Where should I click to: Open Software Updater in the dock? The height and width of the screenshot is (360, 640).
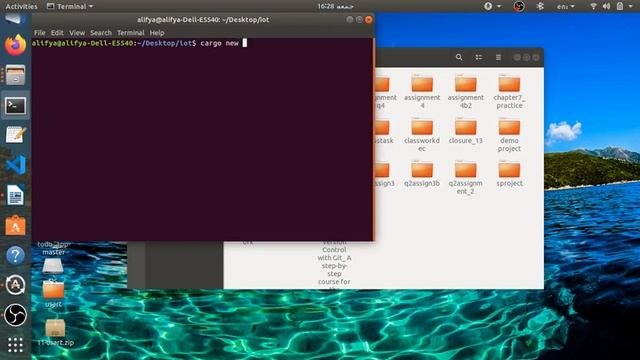pos(15,285)
